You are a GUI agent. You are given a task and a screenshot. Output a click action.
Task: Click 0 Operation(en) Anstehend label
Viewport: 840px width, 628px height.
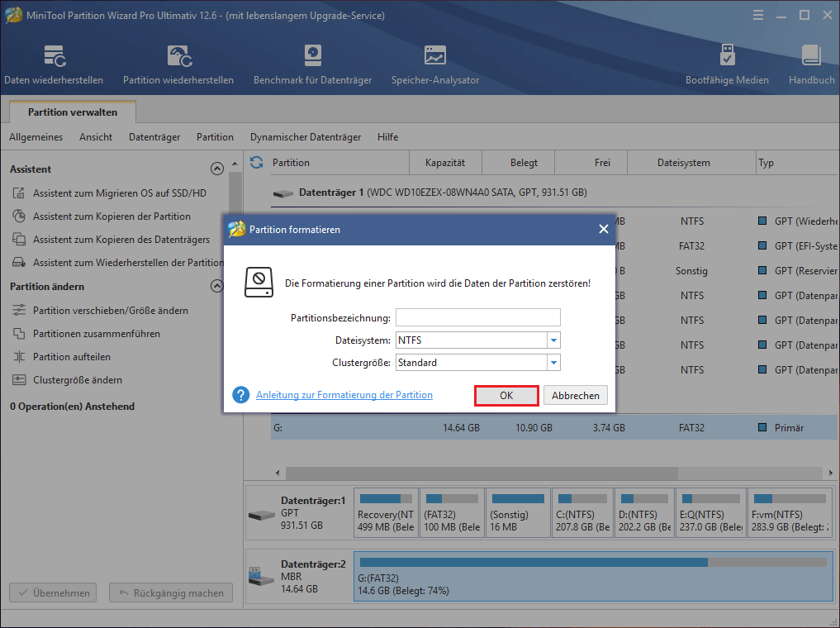[73, 407]
